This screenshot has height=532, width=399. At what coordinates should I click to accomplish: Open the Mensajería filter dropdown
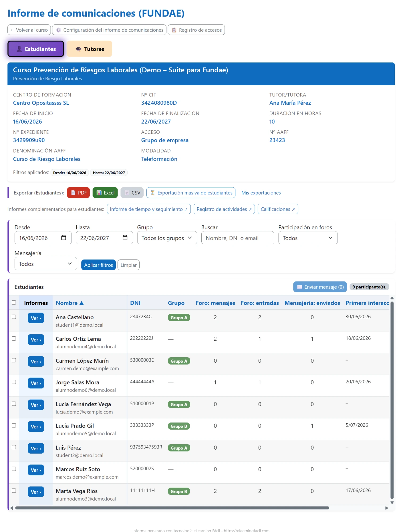point(46,264)
